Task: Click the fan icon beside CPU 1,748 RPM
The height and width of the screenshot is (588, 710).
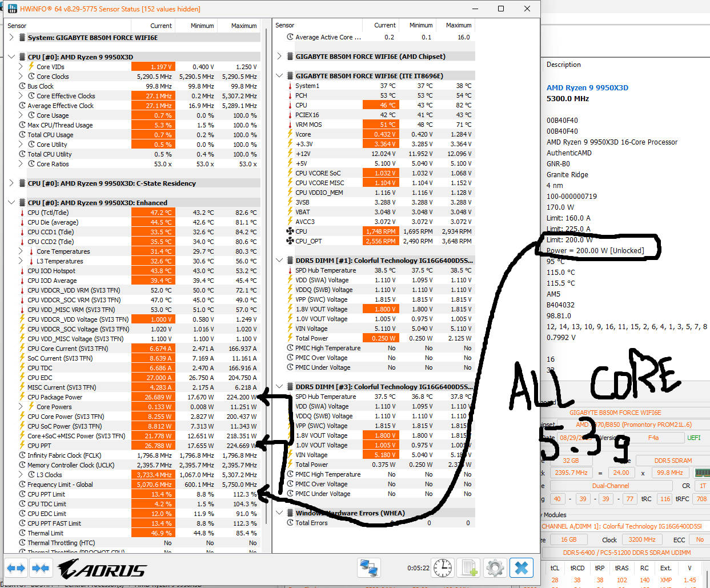Action: click(x=290, y=231)
